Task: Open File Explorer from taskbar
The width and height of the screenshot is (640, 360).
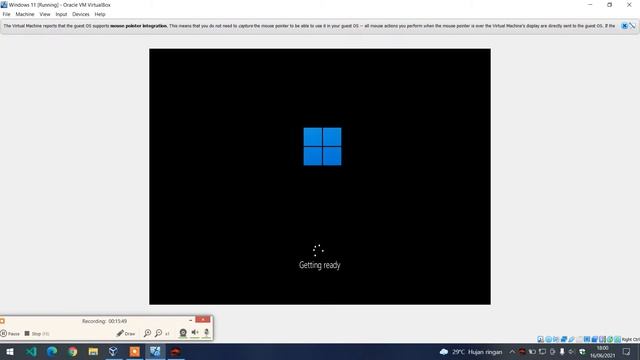Action: (x=93, y=351)
